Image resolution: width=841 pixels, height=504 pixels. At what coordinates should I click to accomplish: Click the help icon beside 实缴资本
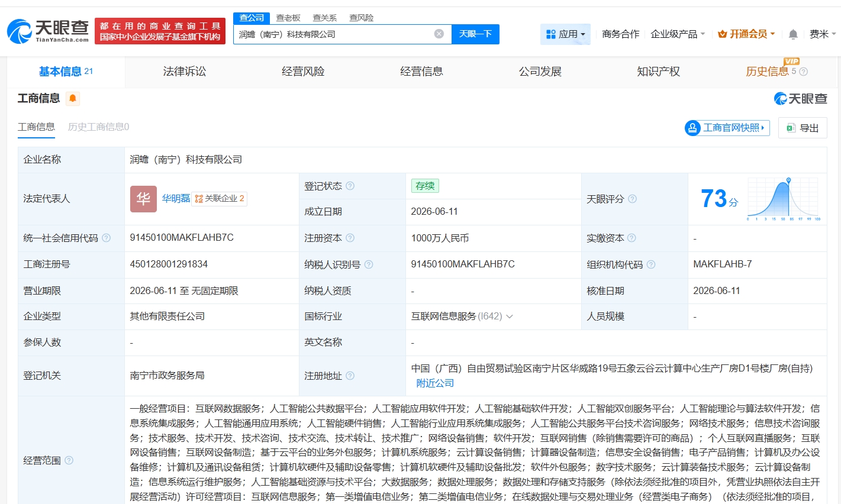coord(631,238)
